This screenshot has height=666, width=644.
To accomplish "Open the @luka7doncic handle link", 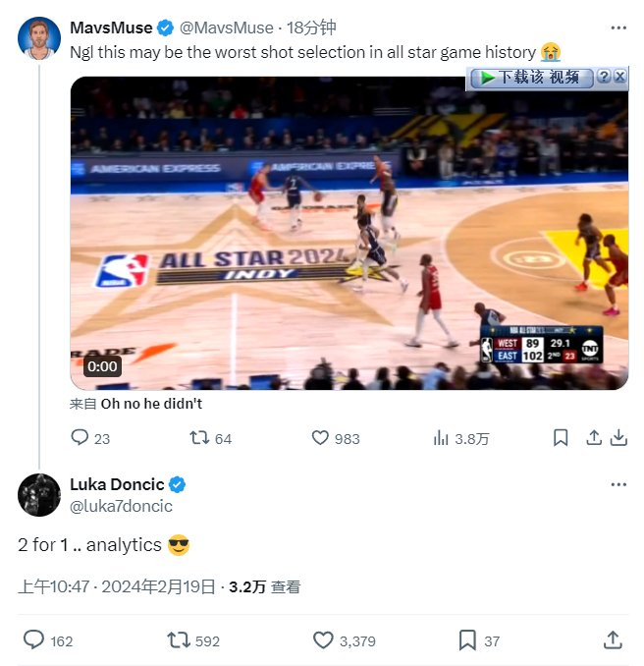I will [121, 506].
